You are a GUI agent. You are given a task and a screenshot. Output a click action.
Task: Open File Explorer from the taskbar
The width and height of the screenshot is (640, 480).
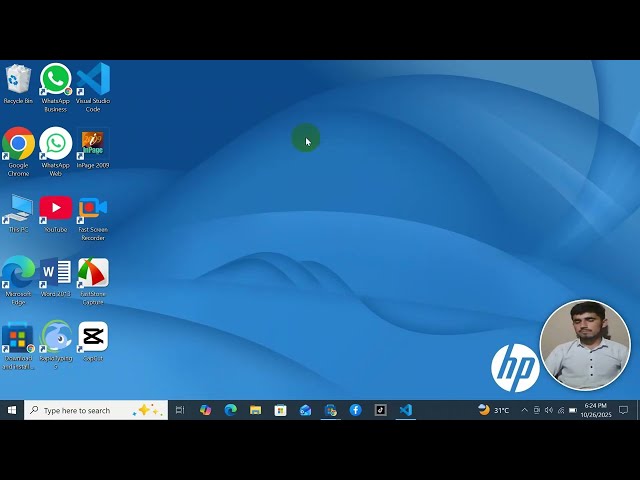(x=256, y=410)
